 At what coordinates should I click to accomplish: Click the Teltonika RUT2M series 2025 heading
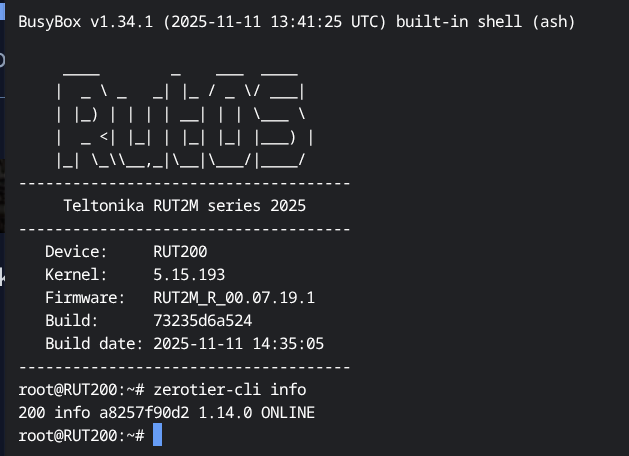click(184, 206)
